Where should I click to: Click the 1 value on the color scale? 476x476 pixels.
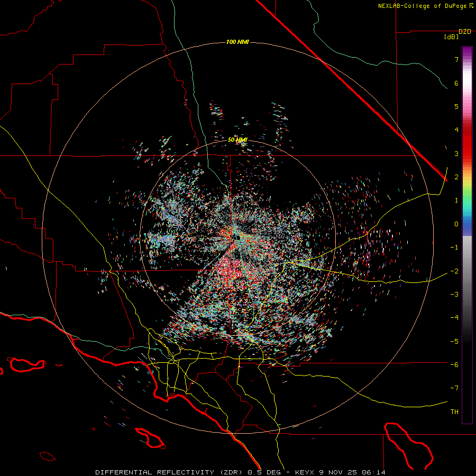click(x=456, y=200)
